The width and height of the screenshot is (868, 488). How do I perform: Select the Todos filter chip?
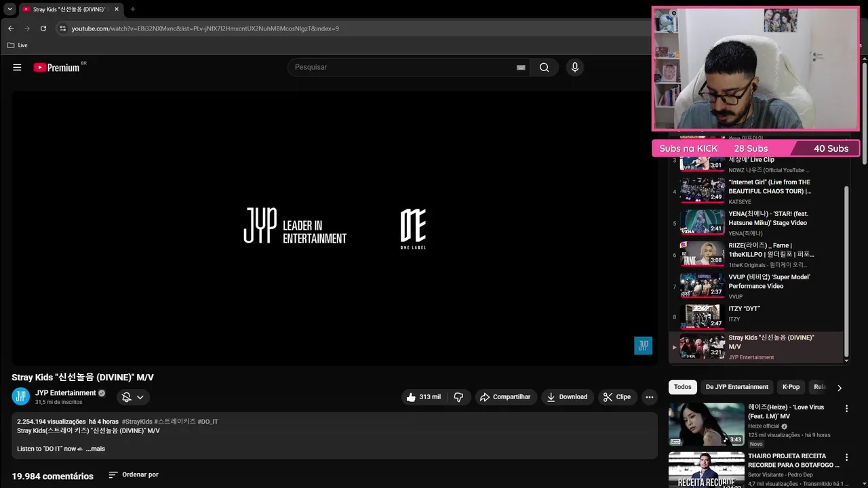tap(683, 387)
